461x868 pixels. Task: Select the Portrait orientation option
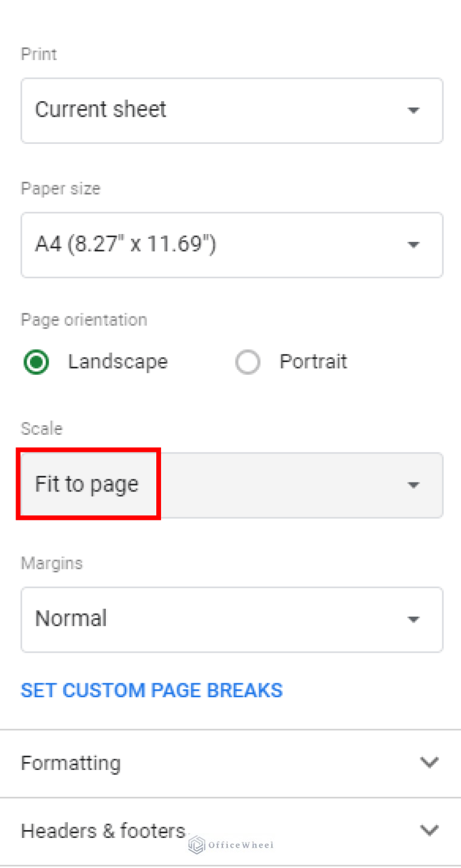coord(248,362)
